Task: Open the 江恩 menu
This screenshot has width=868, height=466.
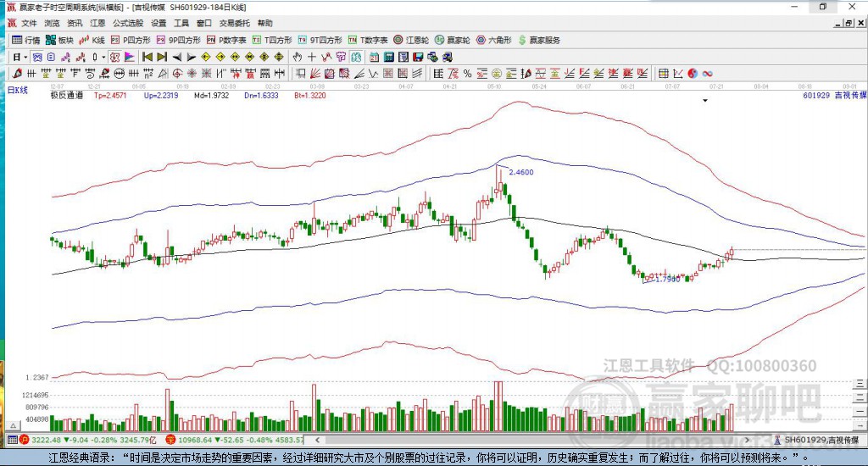Action: point(97,23)
